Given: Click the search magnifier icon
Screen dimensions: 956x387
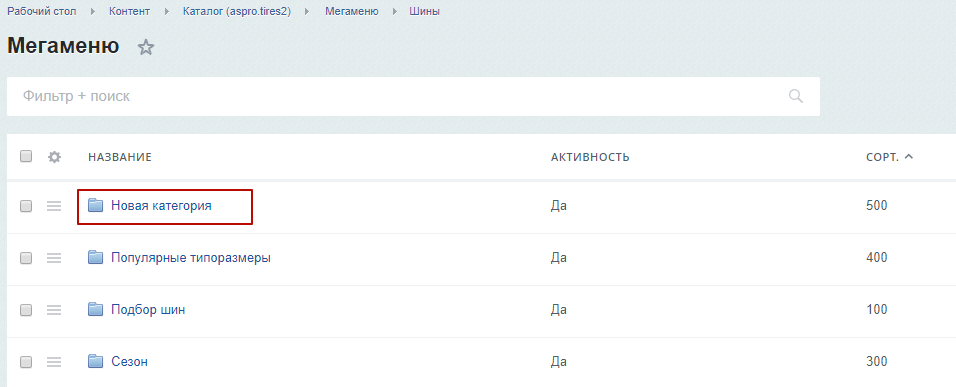Looking at the screenshot, I should pyautogui.click(x=796, y=96).
